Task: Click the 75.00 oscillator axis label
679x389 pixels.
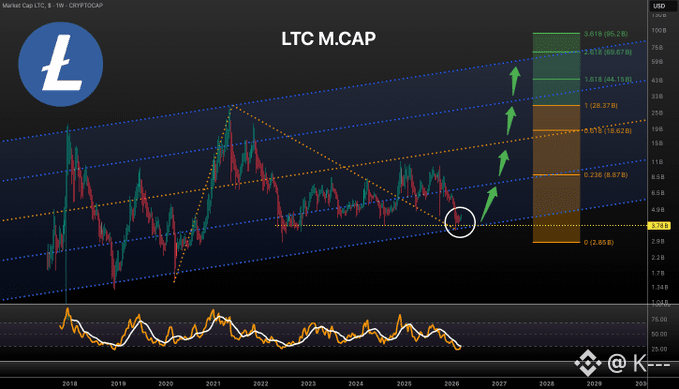Action: point(659,320)
